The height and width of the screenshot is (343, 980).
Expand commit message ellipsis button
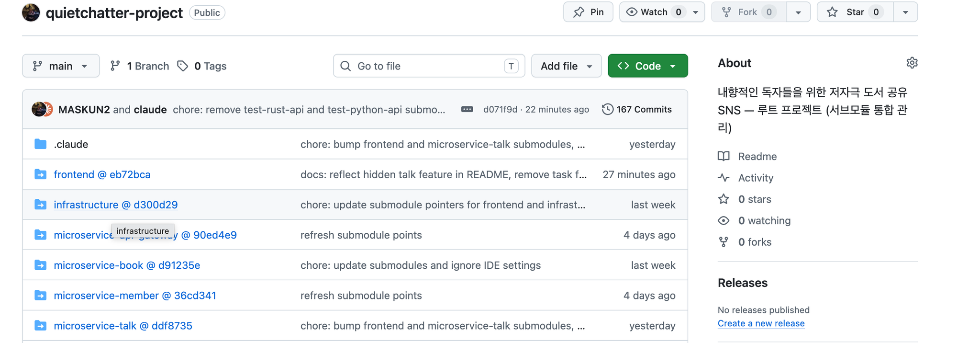(x=467, y=109)
